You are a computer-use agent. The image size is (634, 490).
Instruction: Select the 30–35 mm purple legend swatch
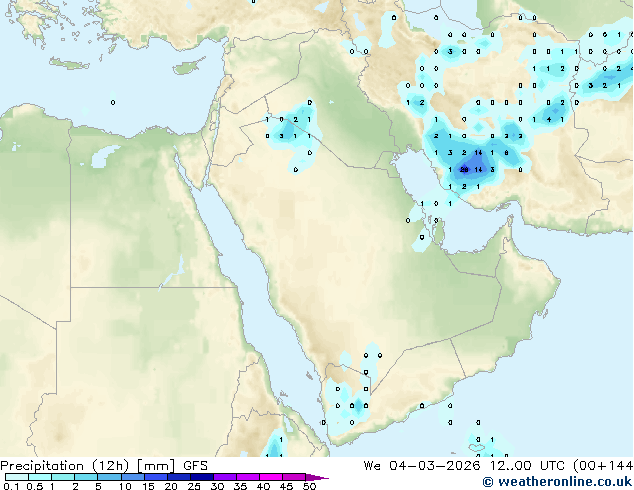pyautogui.click(x=224, y=477)
